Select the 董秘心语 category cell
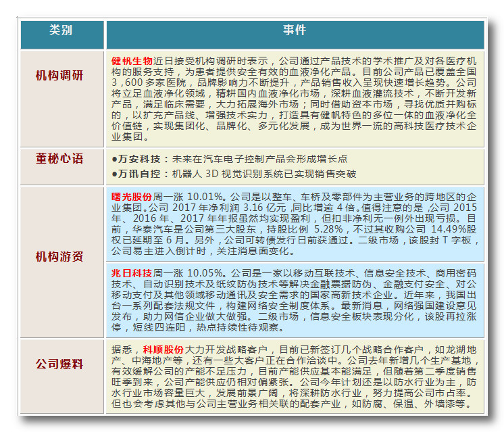504x432 pixels. coord(61,159)
